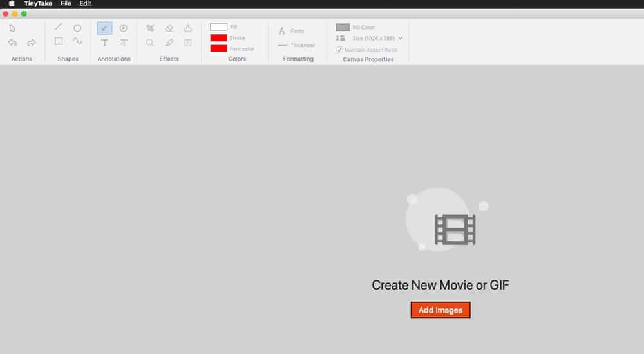Select the pointer selection tool

pos(12,28)
